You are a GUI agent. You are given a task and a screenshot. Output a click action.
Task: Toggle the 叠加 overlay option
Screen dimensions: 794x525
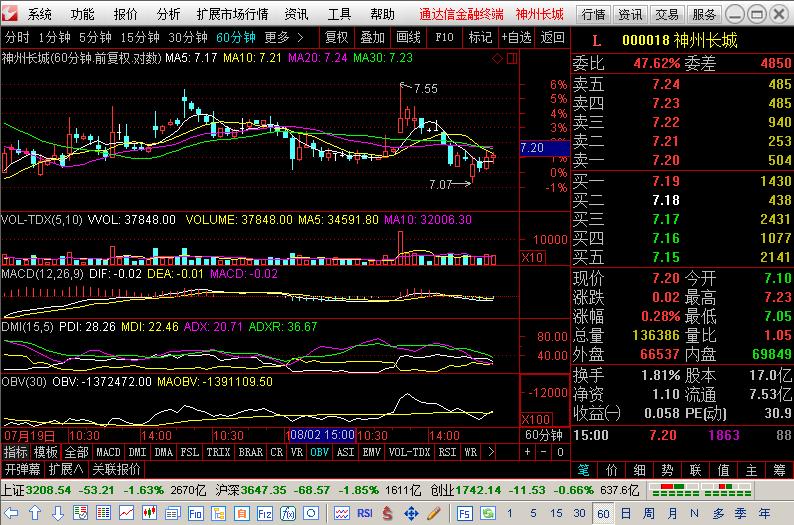coord(372,37)
